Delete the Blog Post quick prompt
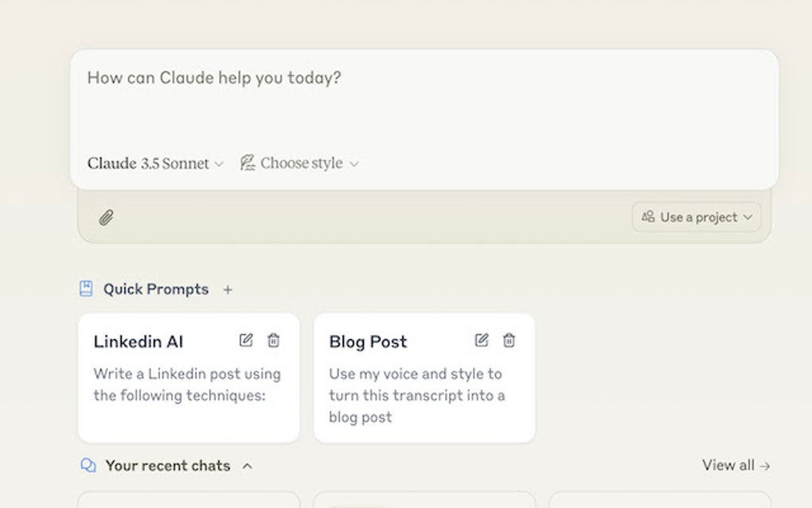The height and width of the screenshot is (508, 812). (509, 340)
